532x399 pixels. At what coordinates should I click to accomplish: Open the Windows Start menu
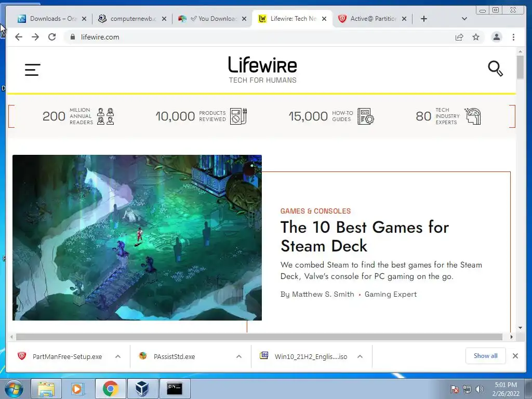(13, 389)
